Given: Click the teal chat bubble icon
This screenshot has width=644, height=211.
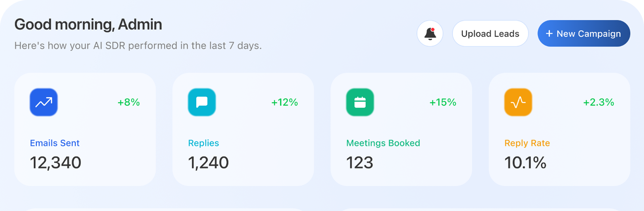Looking at the screenshot, I should [x=202, y=102].
